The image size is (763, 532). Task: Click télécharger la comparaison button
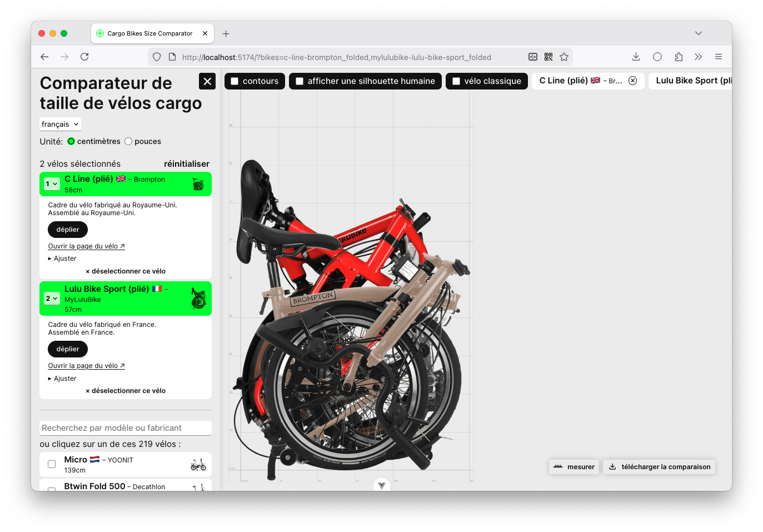tap(659, 467)
